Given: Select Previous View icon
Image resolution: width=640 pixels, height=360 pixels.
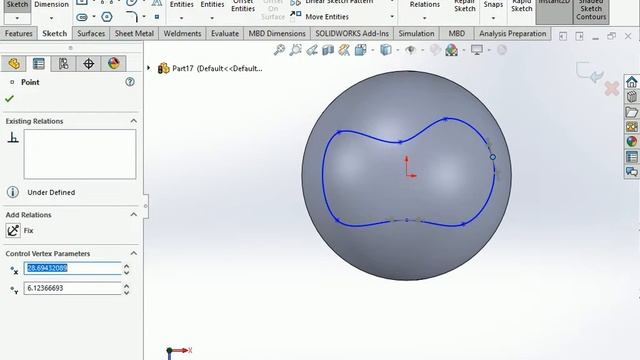Looking at the screenshot, I should pyautogui.click(x=312, y=50).
